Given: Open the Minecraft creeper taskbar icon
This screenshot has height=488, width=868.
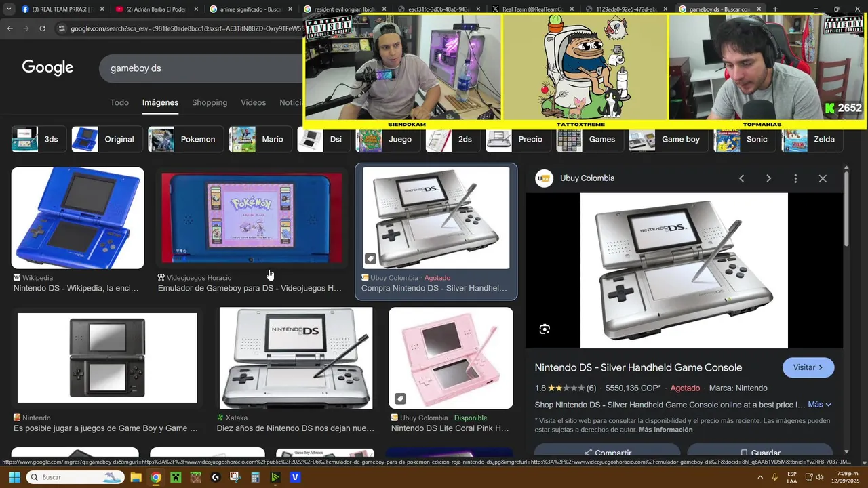Looking at the screenshot, I should (x=176, y=477).
